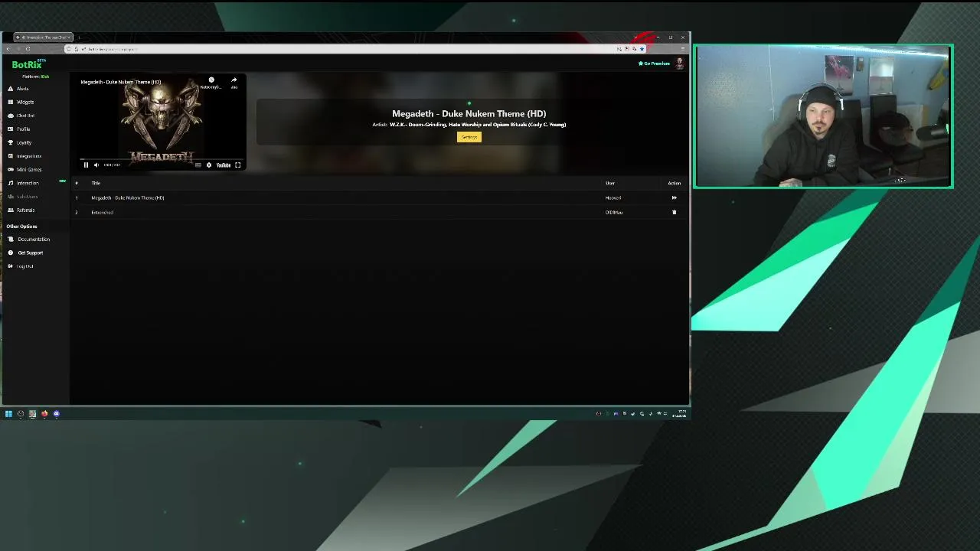This screenshot has height=551, width=980.
Task: Open the yellow Settings button
Action: (469, 137)
